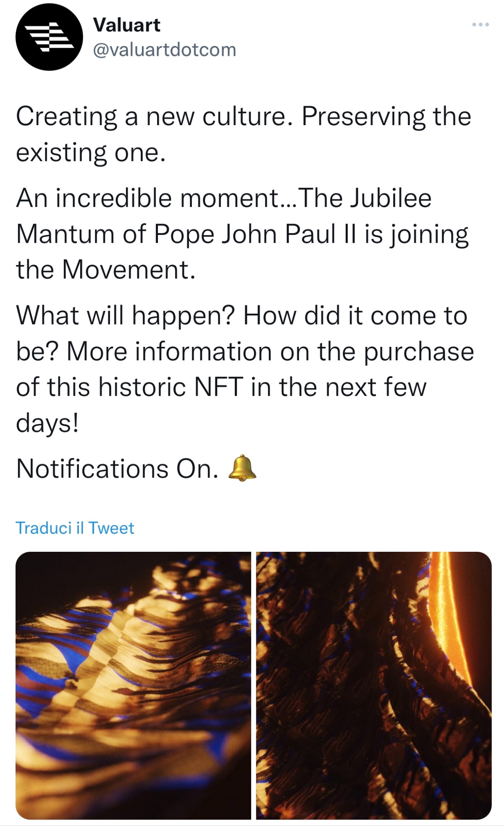Screen dimensions: 504x826
Task: Click the word 'days!' in the tweet
Action: 47,422
